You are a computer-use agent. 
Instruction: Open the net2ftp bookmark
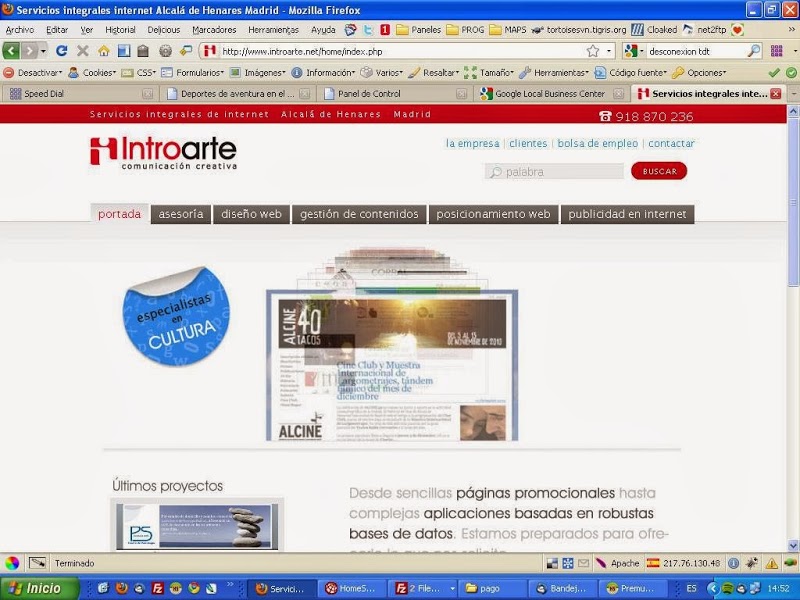(x=704, y=30)
